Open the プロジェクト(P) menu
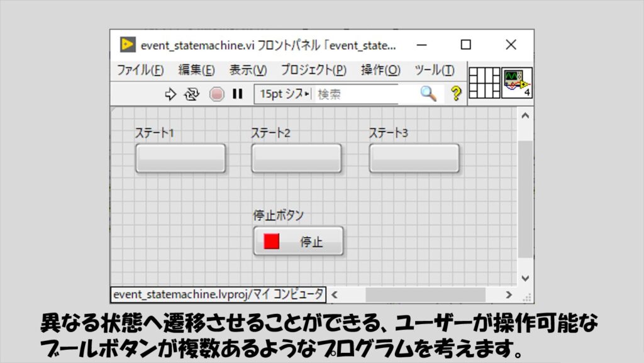Viewport: 644px width, 363px height. pyautogui.click(x=313, y=70)
